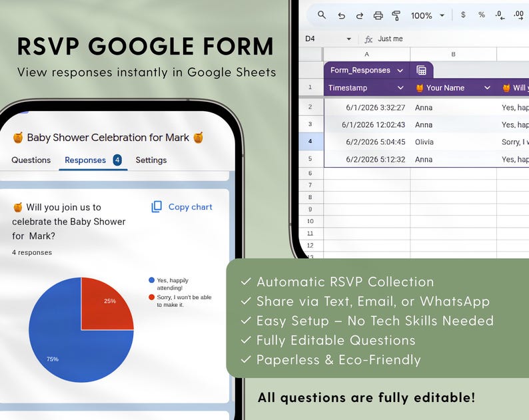Click timestamp cell 6/2/2026 5:12:32
Image resolution: width=529 pixels, height=420 pixels.
[367, 159]
